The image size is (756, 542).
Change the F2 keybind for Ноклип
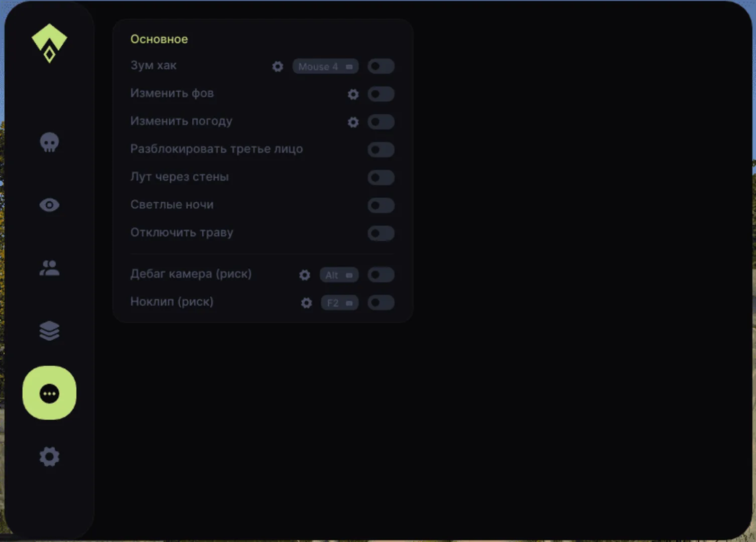point(340,303)
